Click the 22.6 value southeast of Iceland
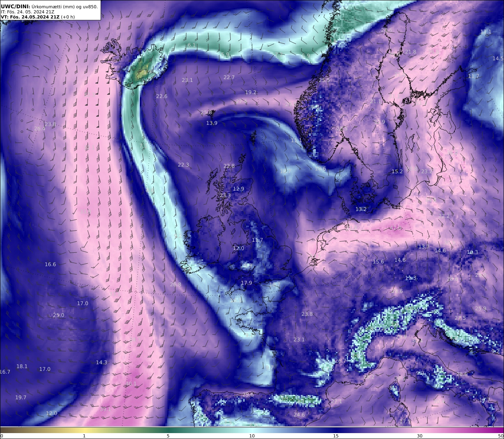The height and width of the screenshot is (439, 504). (161, 96)
